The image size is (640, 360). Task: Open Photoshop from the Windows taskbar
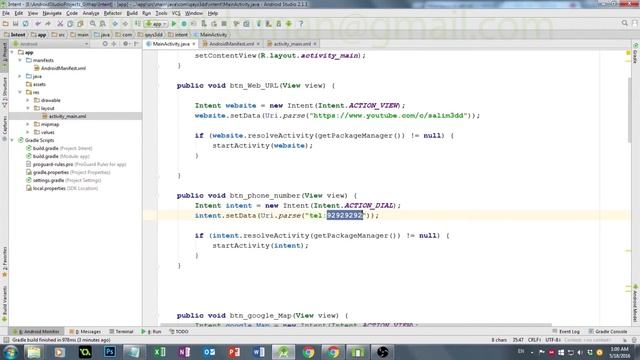109,352
